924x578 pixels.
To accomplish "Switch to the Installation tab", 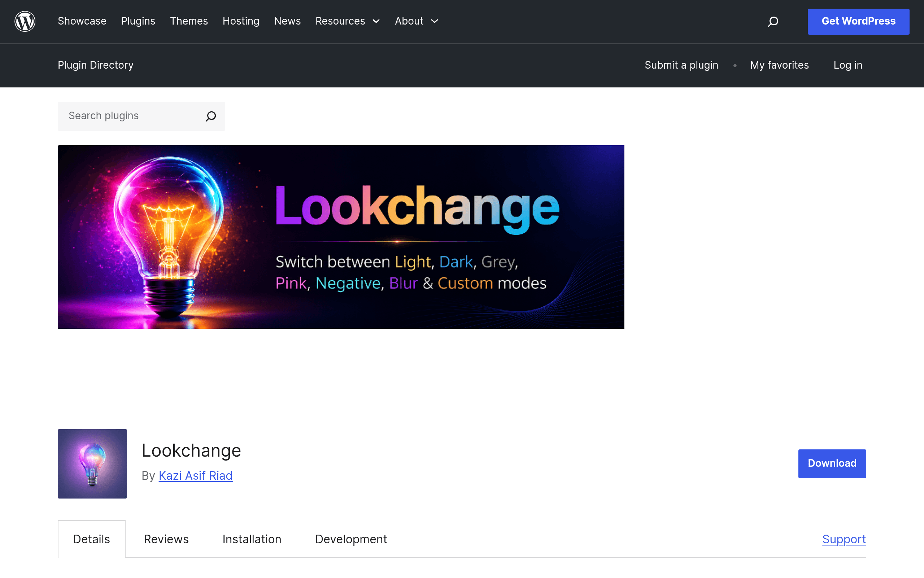I will pos(252,539).
